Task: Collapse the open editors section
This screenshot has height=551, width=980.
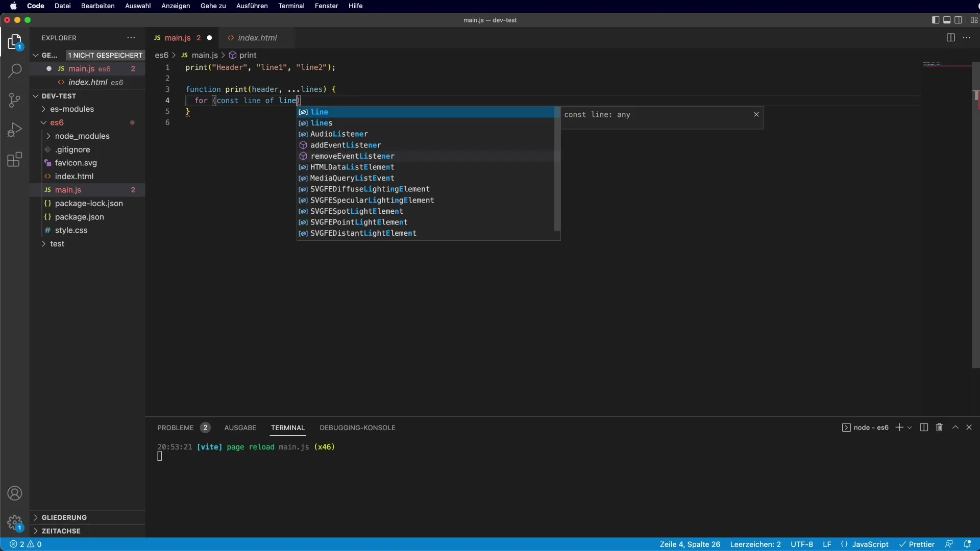Action: [36, 55]
